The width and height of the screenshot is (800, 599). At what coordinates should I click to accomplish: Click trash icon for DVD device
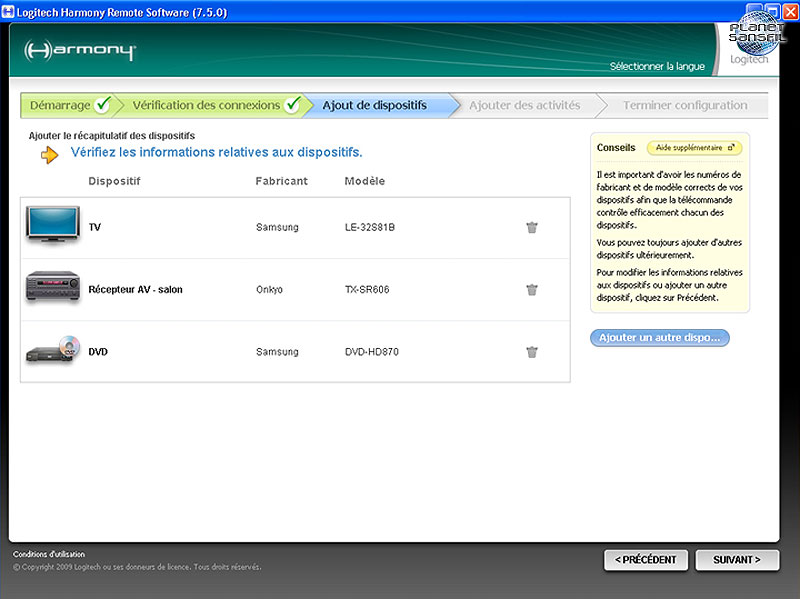(x=532, y=352)
